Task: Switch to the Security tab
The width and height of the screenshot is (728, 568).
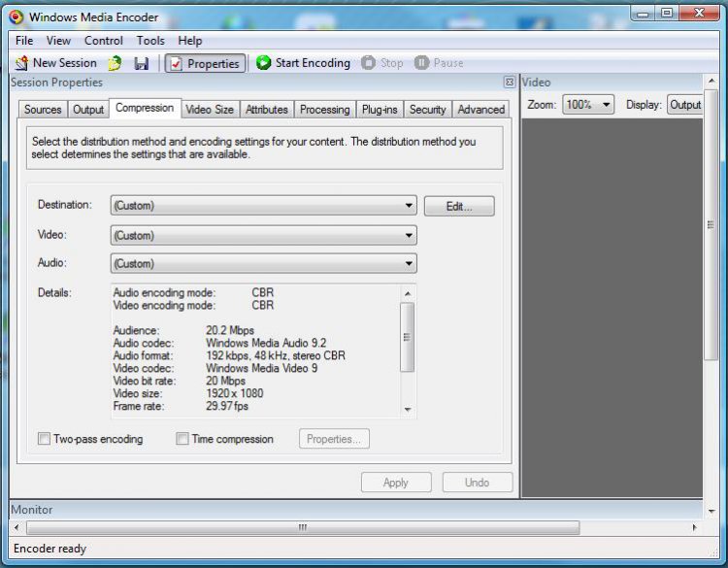Action: (428, 110)
